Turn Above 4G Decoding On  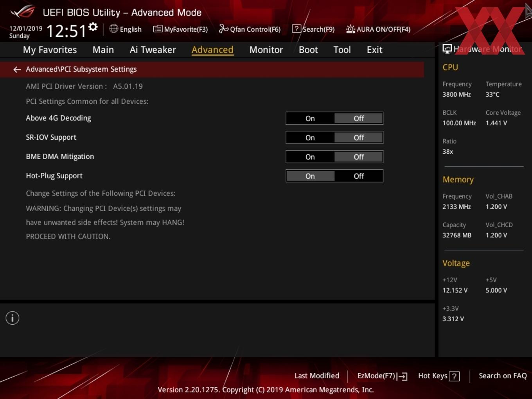pos(310,119)
